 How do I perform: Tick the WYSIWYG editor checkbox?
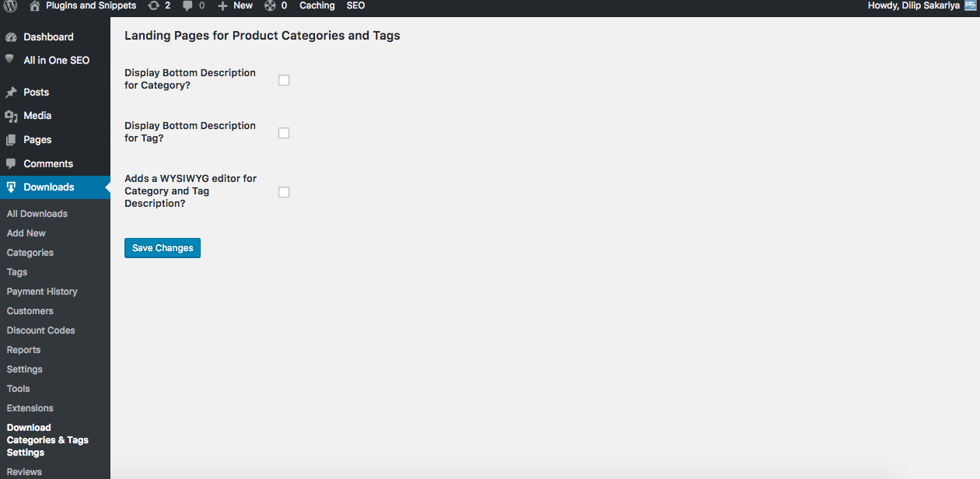coord(284,192)
